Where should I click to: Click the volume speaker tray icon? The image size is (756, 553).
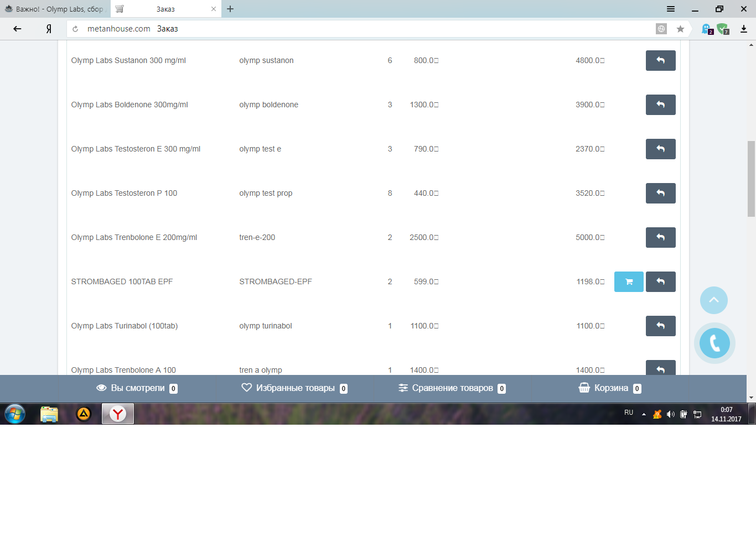click(x=671, y=414)
